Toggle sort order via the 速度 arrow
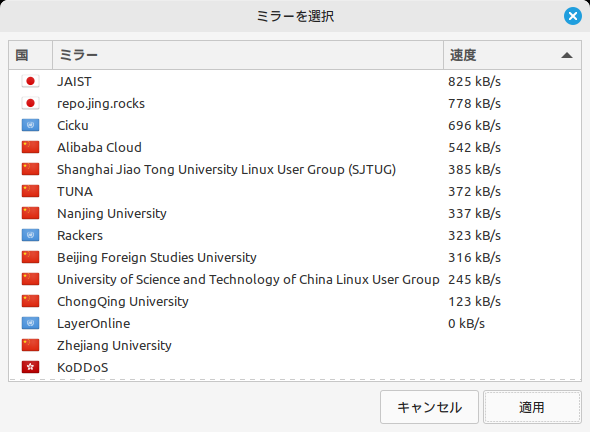The width and height of the screenshot is (590, 432). tap(567, 55)
